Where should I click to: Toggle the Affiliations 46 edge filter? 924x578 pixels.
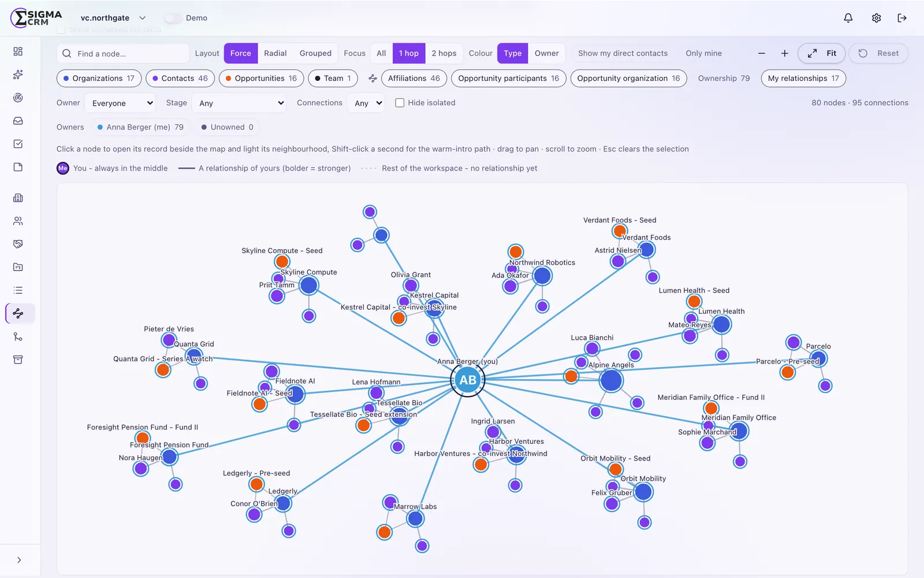[x=413, y=78]
